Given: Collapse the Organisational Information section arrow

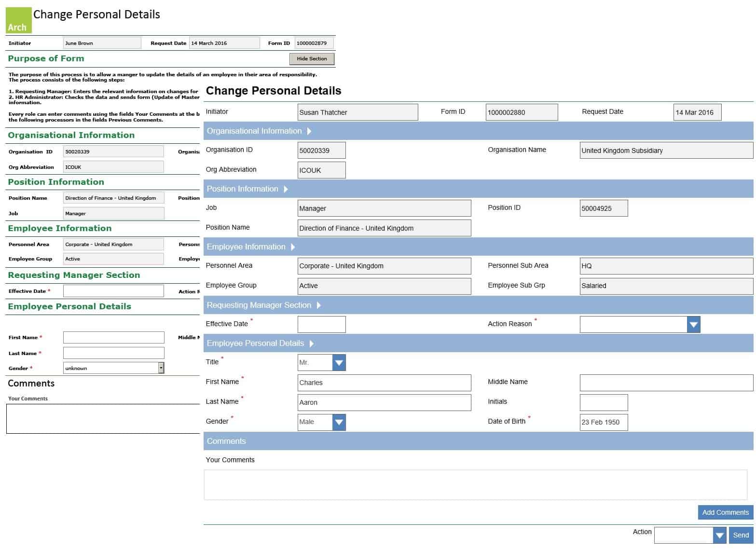Looking at the screenshot, I should point(309,131).
